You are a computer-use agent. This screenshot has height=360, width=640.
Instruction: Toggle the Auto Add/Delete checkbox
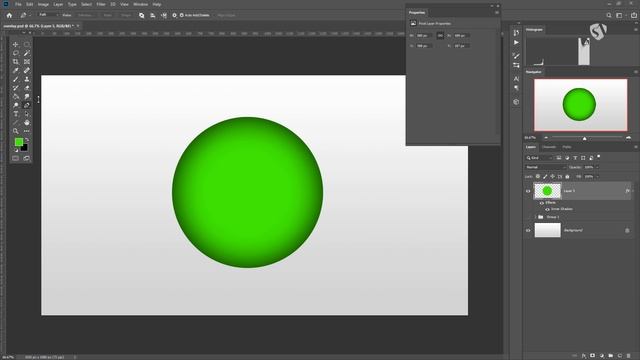tap(182, 15)
